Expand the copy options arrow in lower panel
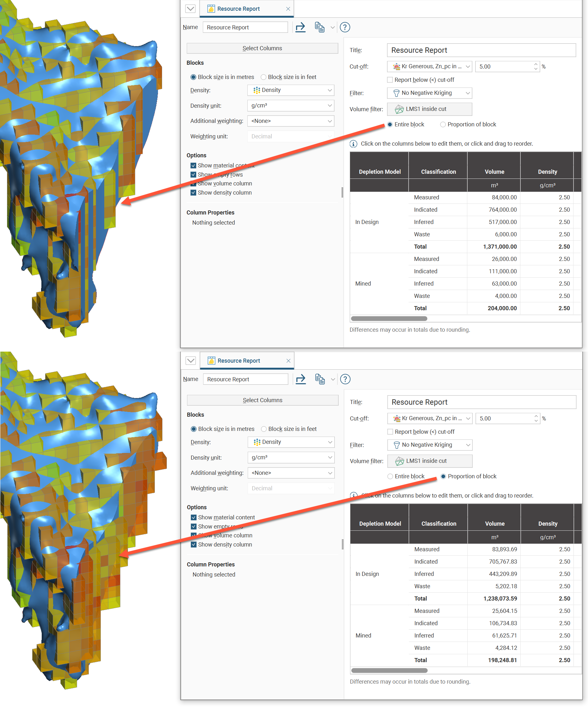This screenshot has height=707, width=588. pos(333,379)
